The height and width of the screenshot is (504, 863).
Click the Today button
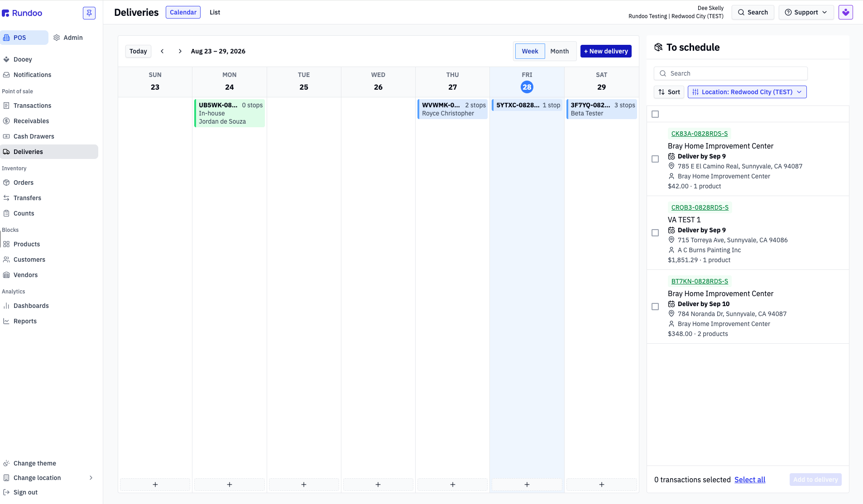click(x=138, y=51)
